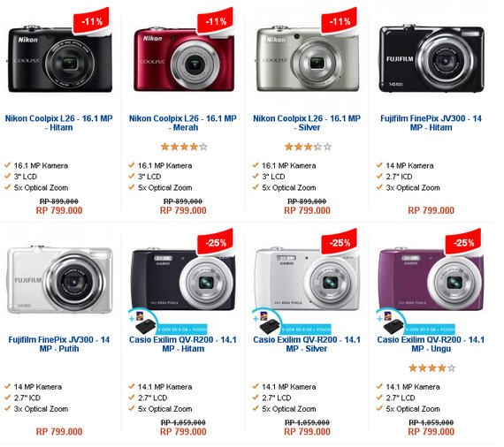The width and height of the screenshot is (504, 447).
Task: Open the black Nikon Coolpix L26 product image
Action: (60, 60)
